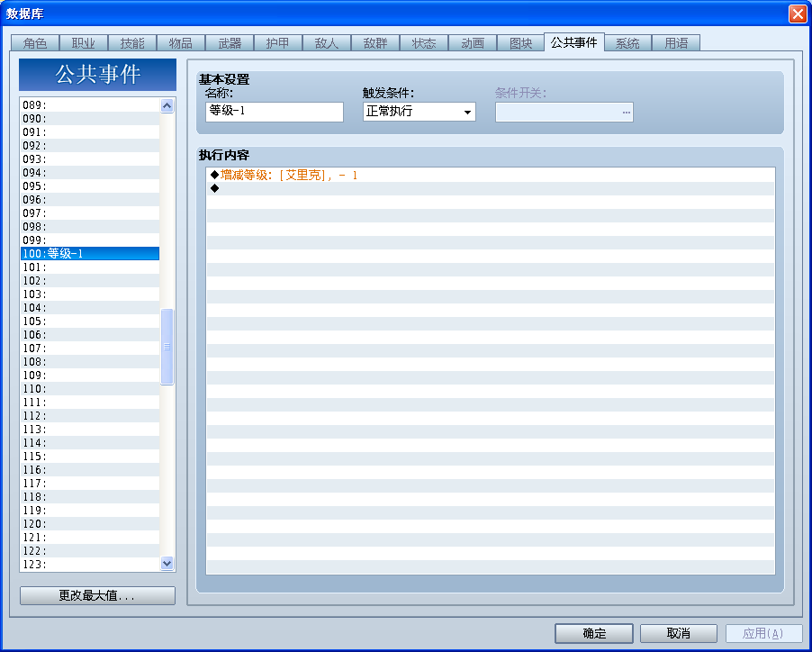Select the 增减等级 [艾里克] command line
812x652 pixels.
point(491,175)
